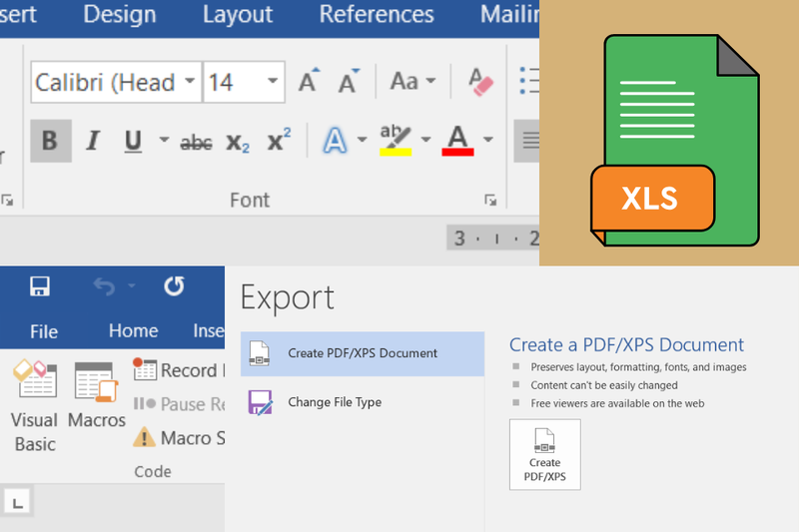Click the horizontal ruler
Viewport: 799px width, 532px height.
pos(492,238)
